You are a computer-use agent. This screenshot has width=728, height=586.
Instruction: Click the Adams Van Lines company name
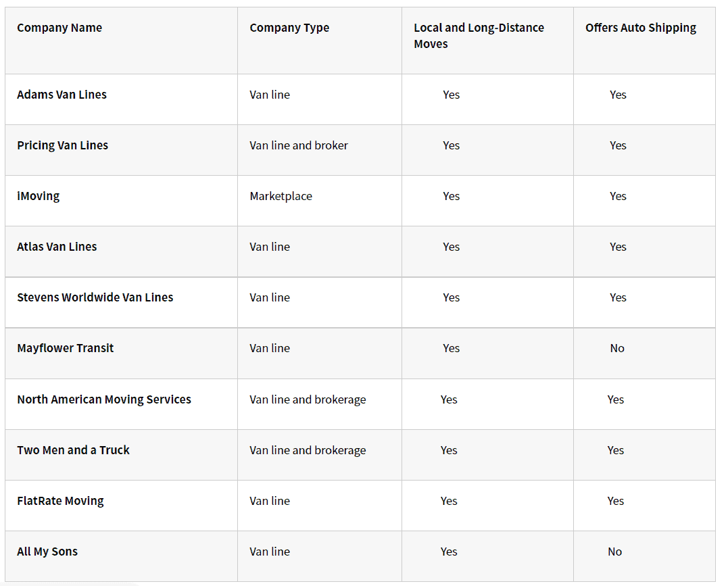(x=62, y=95)
